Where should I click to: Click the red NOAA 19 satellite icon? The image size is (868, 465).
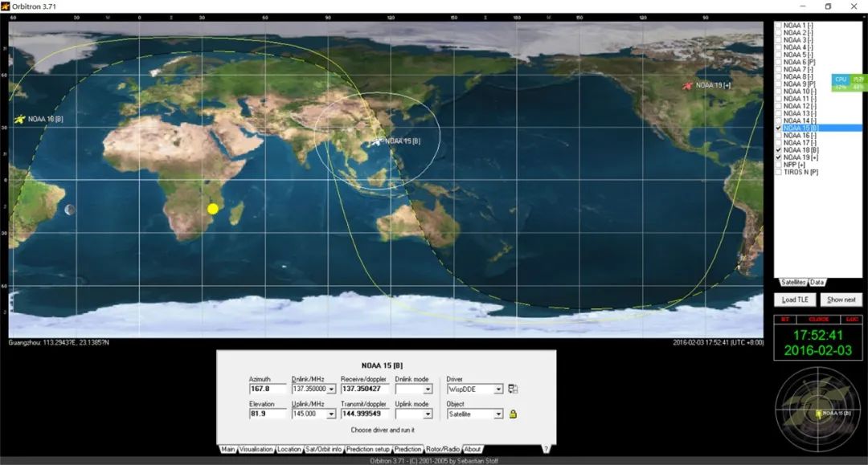[687, 85]
